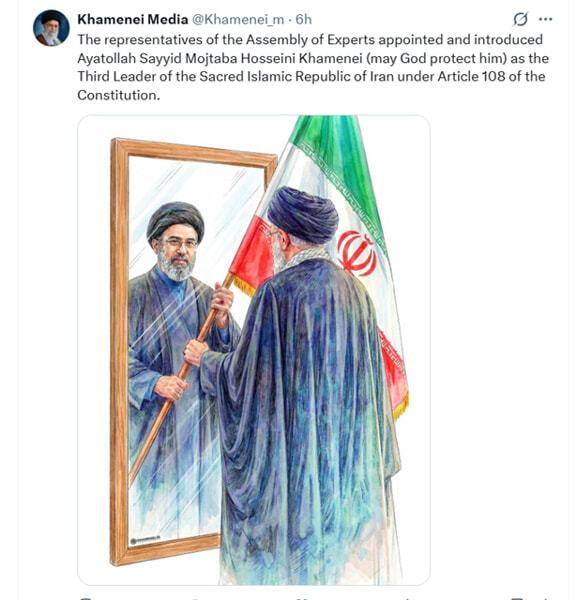Viewport: 576px width, 600px height.
Task: Open the attached watercolor illustration
Action: (x=254, y=350)
